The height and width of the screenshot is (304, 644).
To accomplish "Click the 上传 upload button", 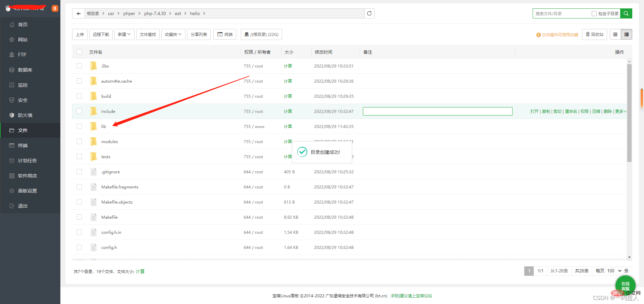I will click(80, 34).
